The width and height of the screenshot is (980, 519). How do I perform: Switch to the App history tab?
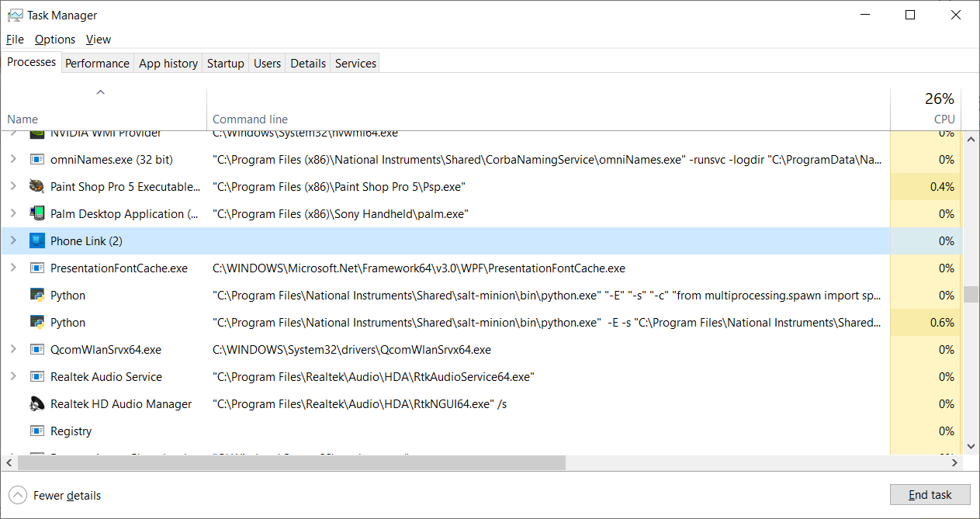coord(168,64)
